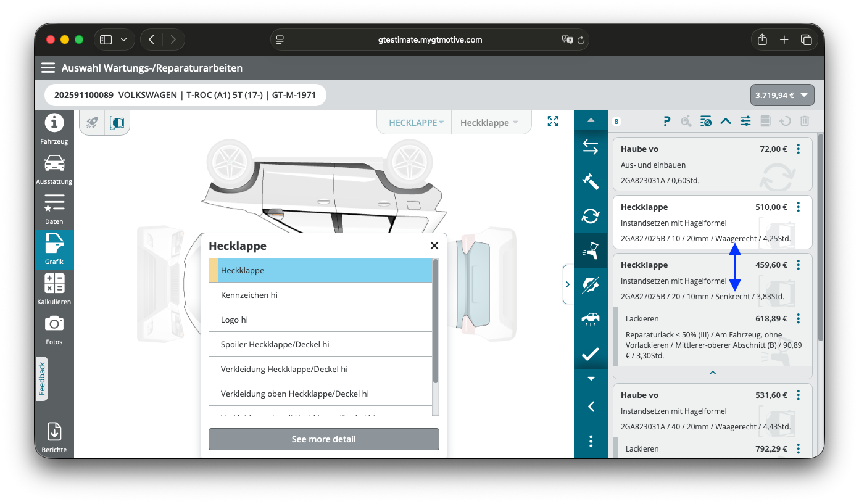
Task: Click the rocket quick-mode icon
Action: [x=92, y=123]
